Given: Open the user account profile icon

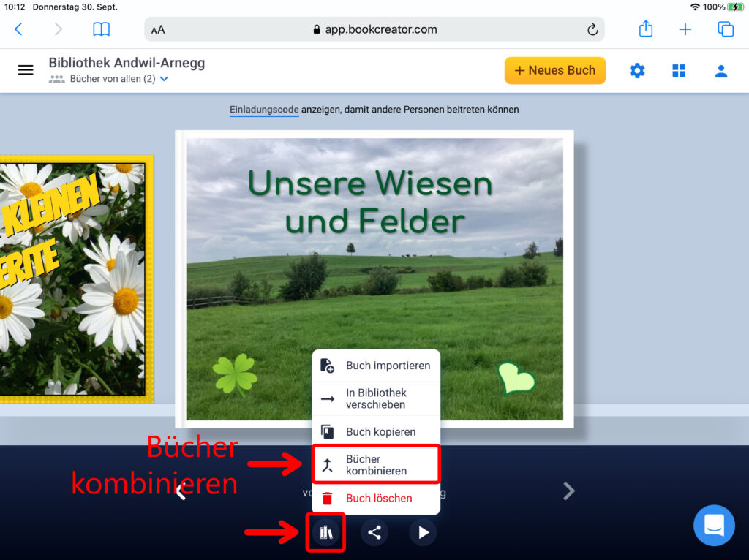Looking at the screenshot, I should (x=721, y=71).
